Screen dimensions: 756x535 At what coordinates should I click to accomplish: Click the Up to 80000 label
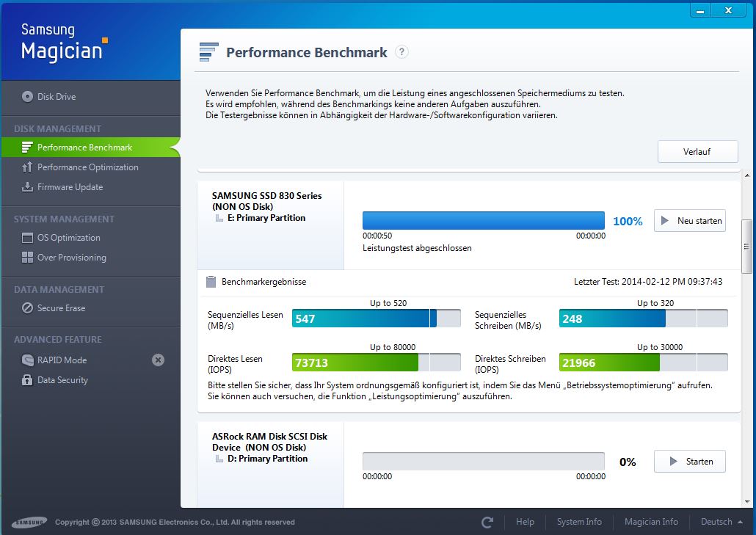393,347
